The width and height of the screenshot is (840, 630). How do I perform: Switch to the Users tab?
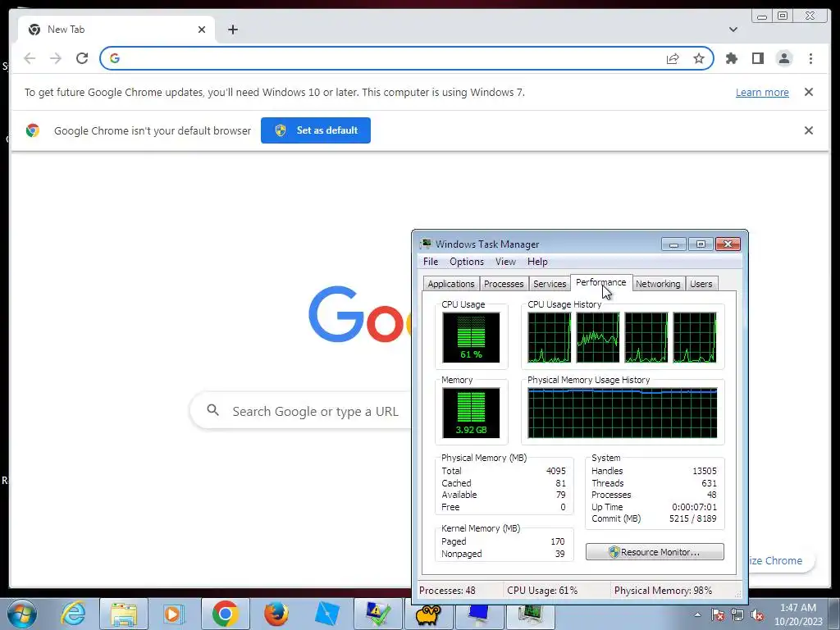point(701,283)
